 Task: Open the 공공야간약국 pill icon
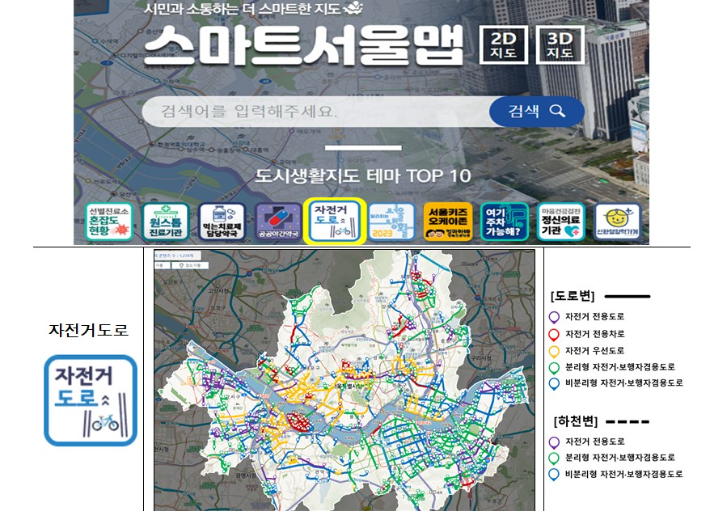pyautogui.click(x=278, y=221)
